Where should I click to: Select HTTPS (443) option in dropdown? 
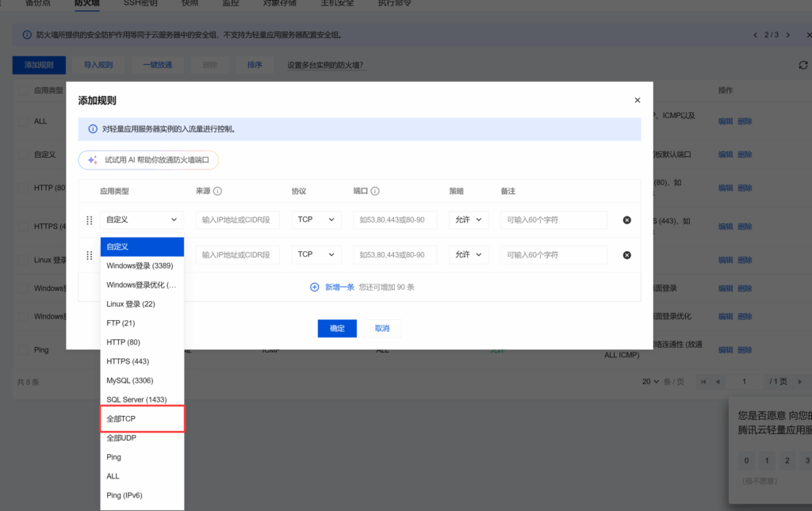tap(142, 361)
